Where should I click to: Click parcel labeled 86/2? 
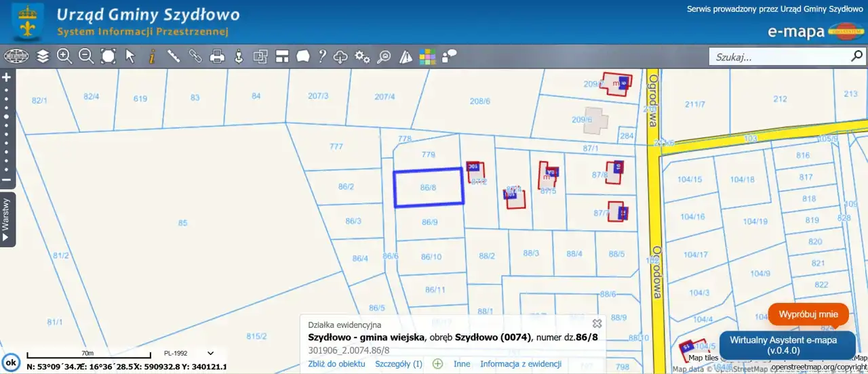[346, 186]
